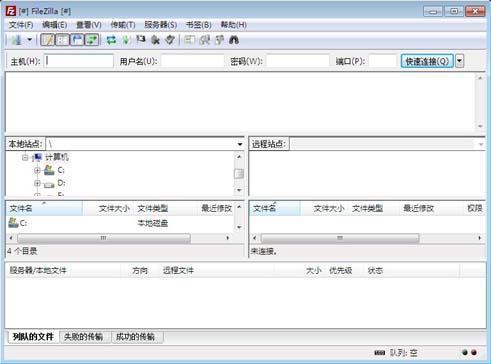Open the 传输(T) menu
Viewport: 491px width, 364px height.
coord(123,25)
